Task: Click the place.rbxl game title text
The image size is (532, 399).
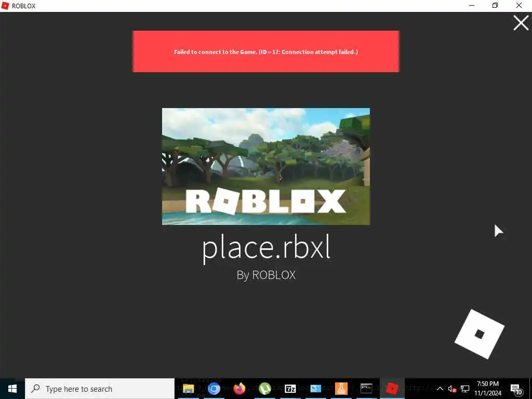Action: [266, 249]
